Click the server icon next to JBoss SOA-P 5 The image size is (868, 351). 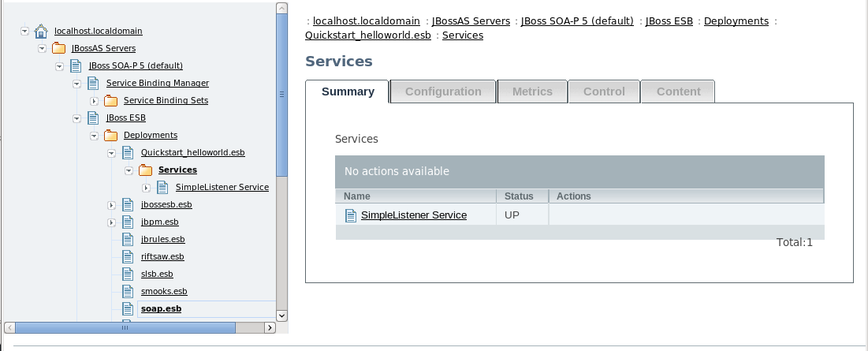click(x=76, y=66)
